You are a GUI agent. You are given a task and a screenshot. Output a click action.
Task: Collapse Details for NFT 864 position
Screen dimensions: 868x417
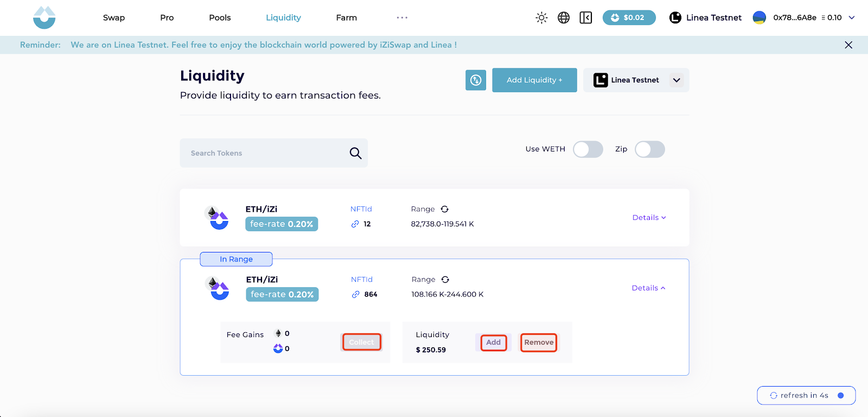648,288
